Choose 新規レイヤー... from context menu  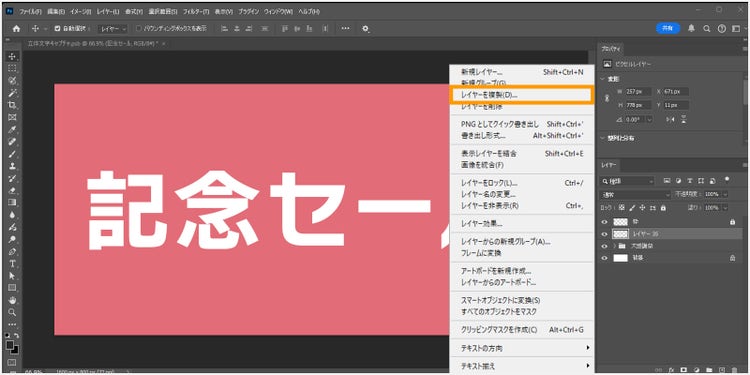[521, 72]
